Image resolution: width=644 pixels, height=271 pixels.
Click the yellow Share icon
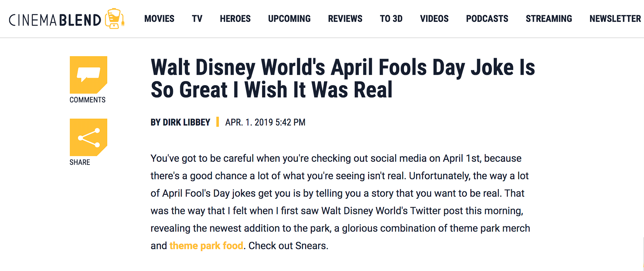[x=88, y=137]
